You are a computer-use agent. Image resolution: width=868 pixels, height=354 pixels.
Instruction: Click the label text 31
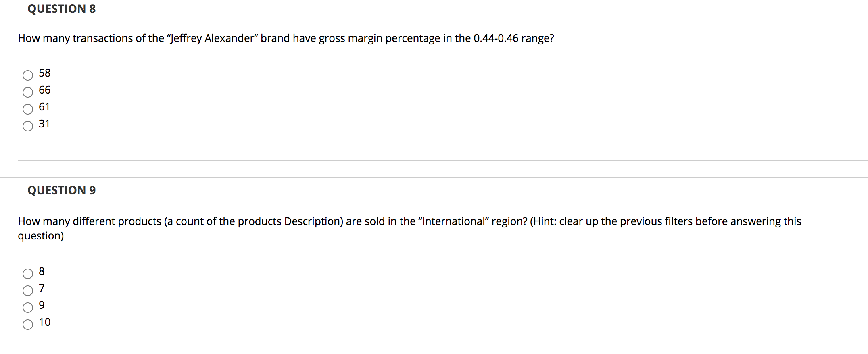pyautogui.click(x=44, y=124)
